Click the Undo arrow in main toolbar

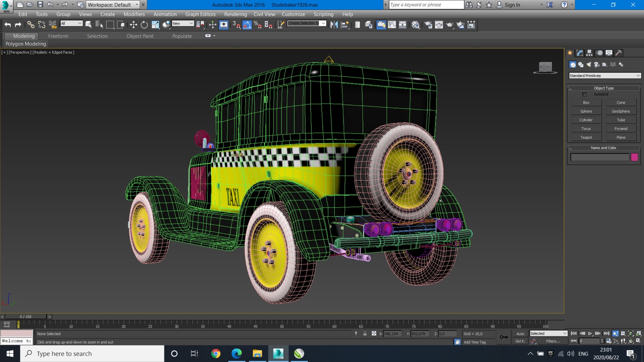(x=7, y=25)
